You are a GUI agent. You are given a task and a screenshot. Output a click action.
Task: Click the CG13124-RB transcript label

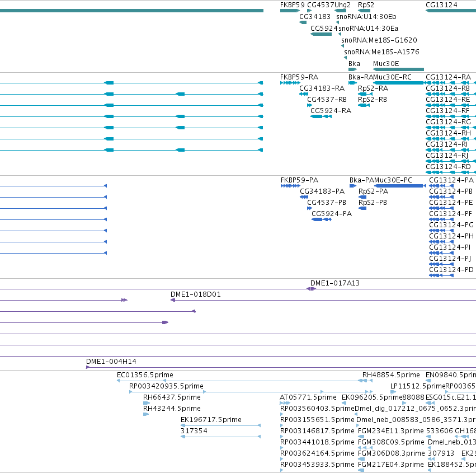(448, 88)
